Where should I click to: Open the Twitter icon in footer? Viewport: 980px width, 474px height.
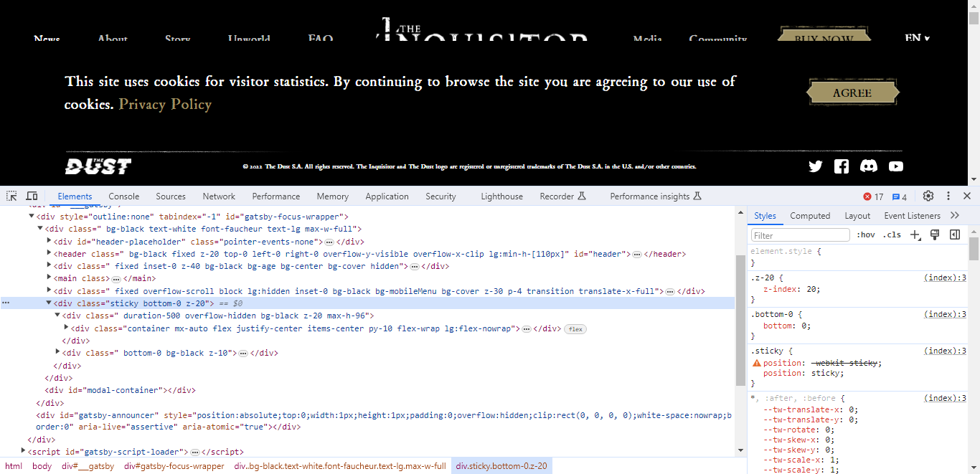point(815,166)
